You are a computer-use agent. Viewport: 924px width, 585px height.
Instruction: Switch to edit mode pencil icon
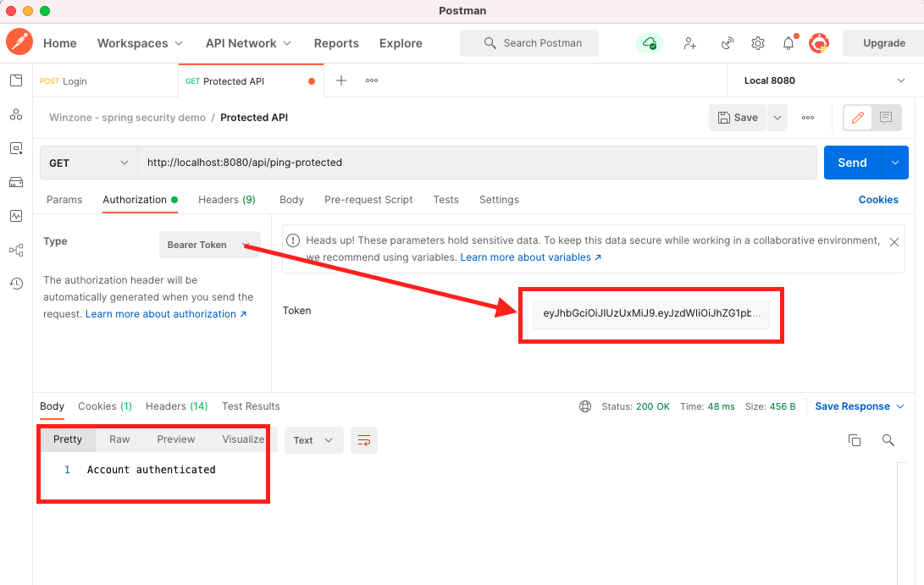[x=857, y=118]
